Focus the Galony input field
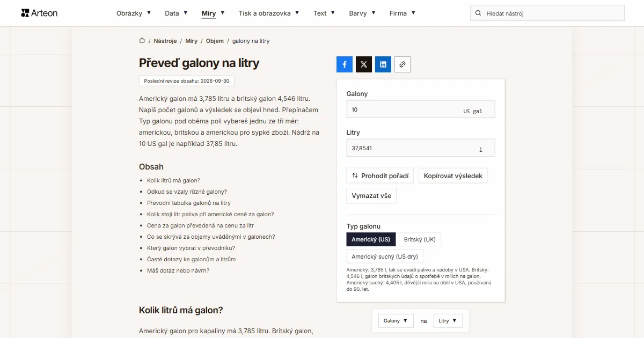Screen dimensions: 644x338 tap(421, 109)
